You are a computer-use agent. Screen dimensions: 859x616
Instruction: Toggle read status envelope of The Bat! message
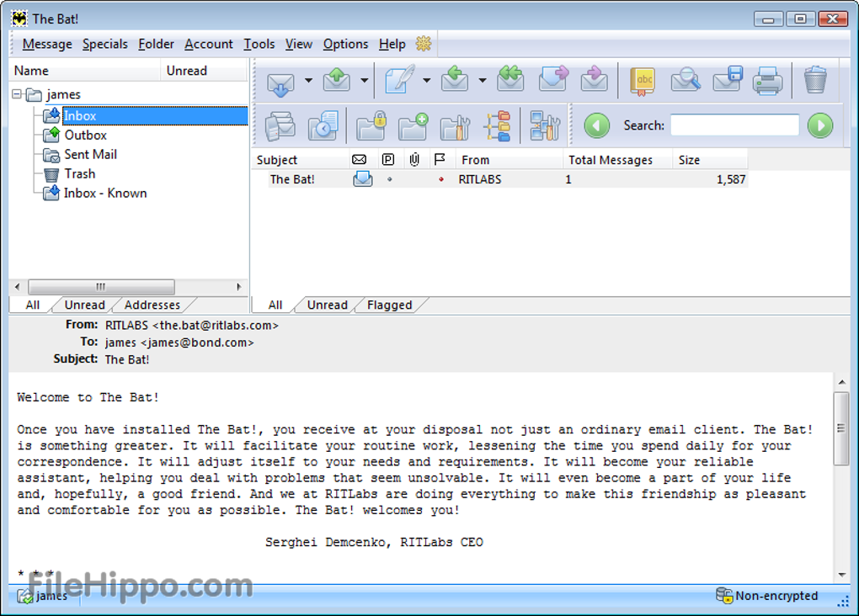click(362, 179)
